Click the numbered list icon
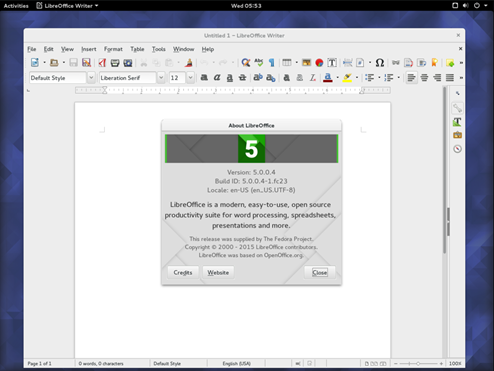Image resolution: width=494 pixels, height=371 pixels. coord(389,78)
